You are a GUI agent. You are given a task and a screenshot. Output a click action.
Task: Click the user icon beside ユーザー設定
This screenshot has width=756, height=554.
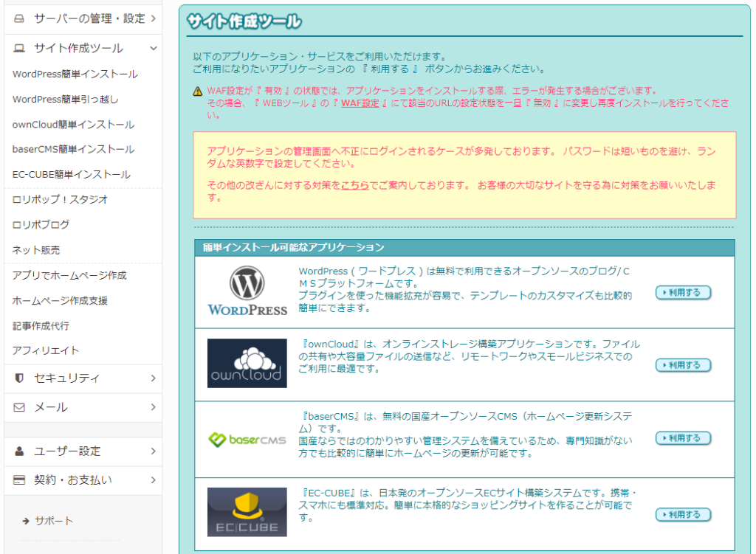tap(19, 451)
